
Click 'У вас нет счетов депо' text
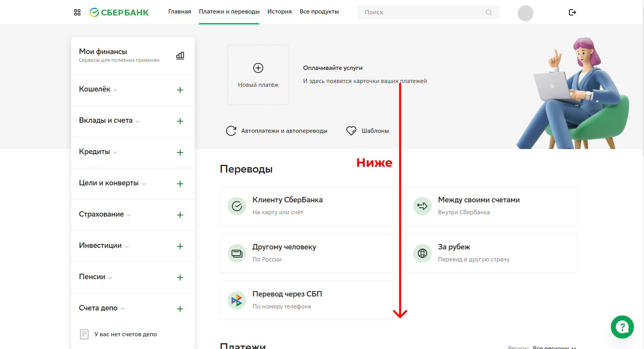(x=126, y=334)
